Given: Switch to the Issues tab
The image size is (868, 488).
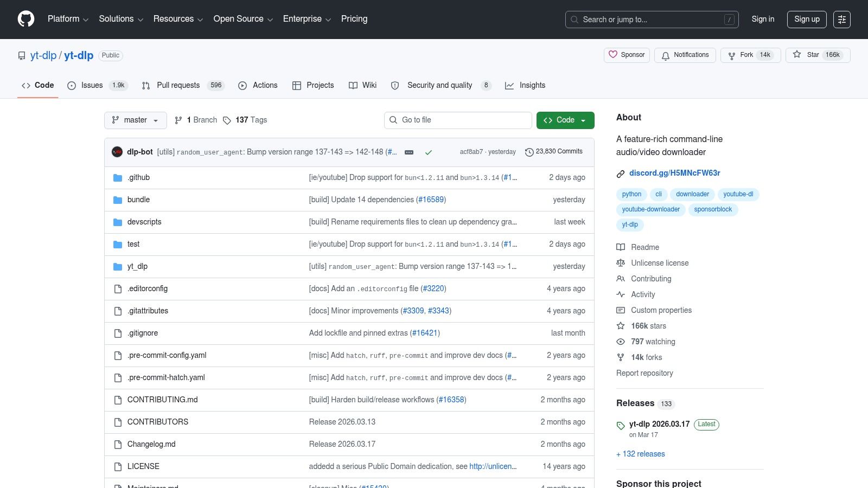Looking at the screenshot, I should (x=97, y=85).
